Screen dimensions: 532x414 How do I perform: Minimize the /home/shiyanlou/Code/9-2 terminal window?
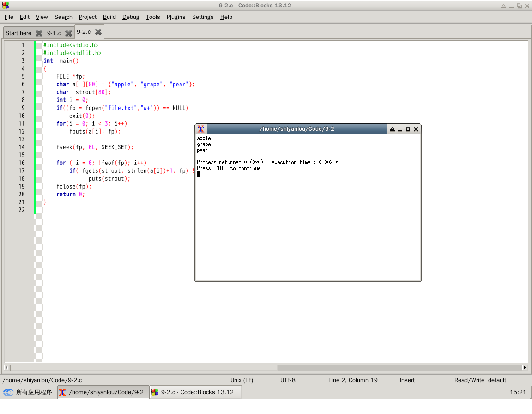(x=400, y=129)
